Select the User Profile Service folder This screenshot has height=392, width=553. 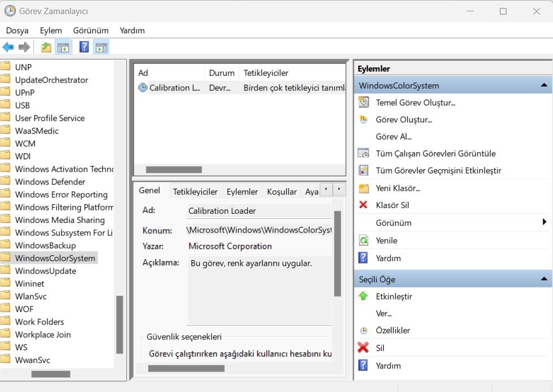click(50, 118)
